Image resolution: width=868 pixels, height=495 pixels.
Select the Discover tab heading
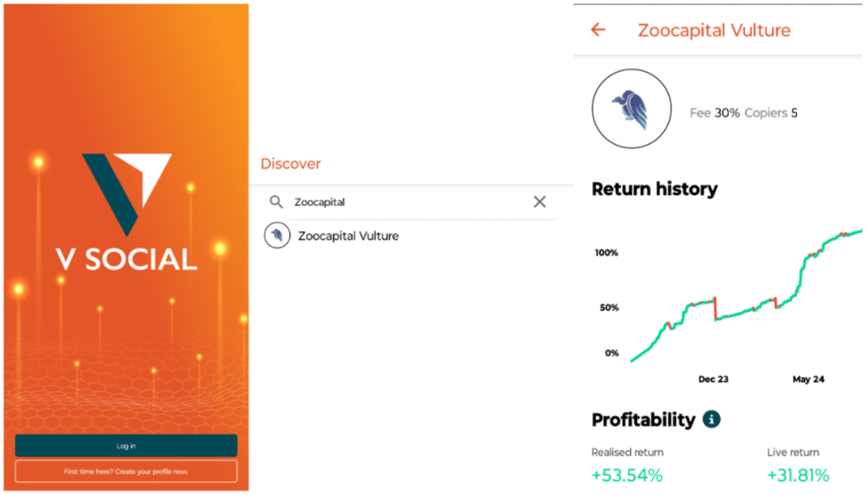tap(291, 164)
